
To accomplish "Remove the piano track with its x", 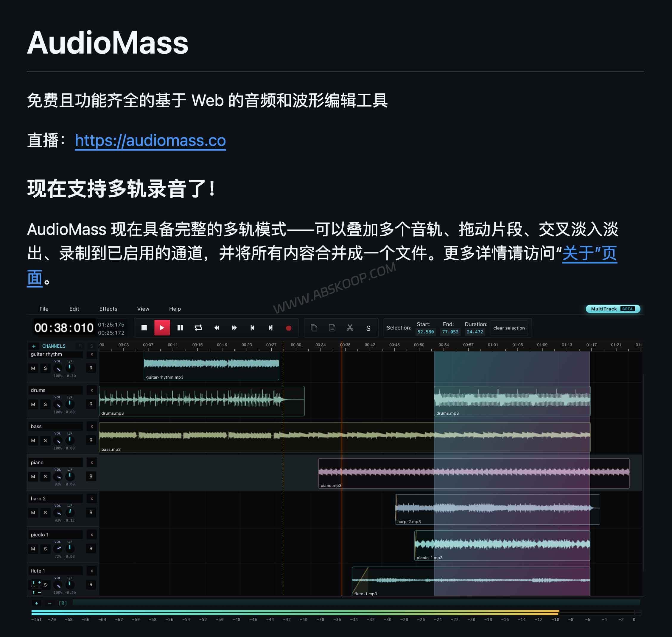I will pyautogui.click(x=91, y=463).
